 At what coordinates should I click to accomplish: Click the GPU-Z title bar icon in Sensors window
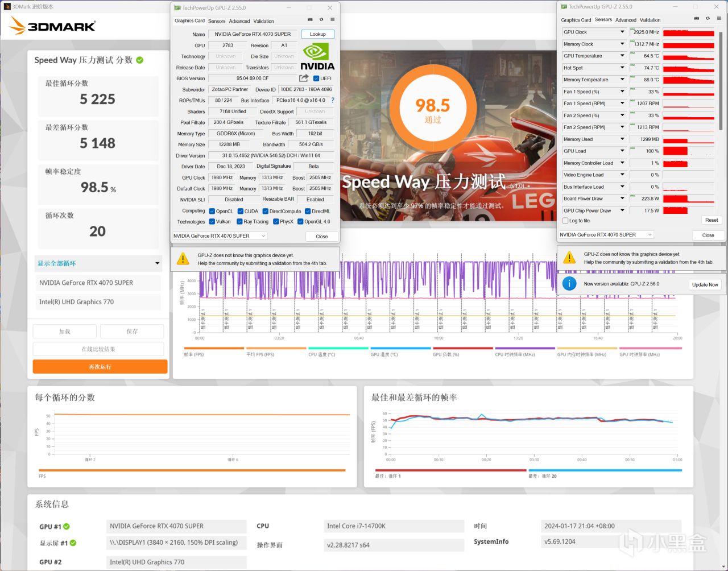point(564,7)
